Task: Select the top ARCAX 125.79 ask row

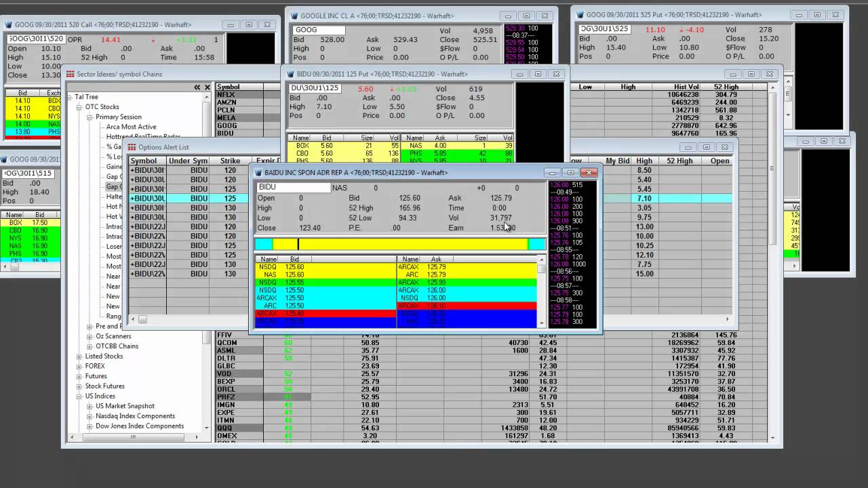Action: point(467,267)
